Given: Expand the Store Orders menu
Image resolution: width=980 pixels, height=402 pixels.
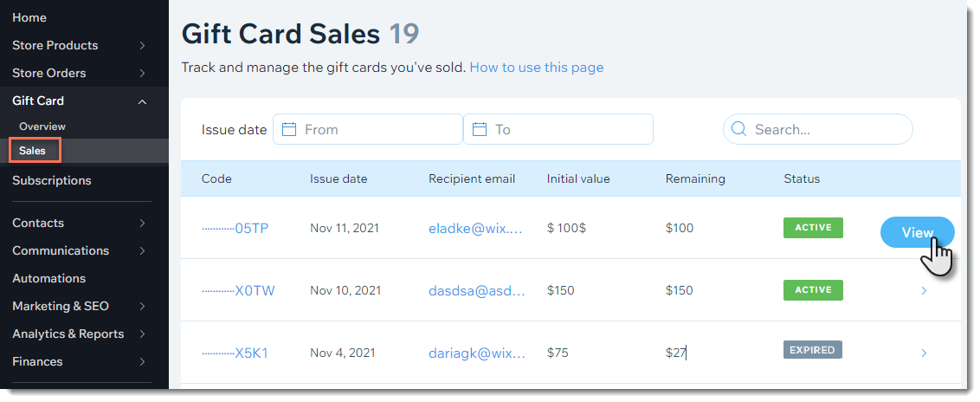Looking at the screenshot, I should (x=143, y=73).
